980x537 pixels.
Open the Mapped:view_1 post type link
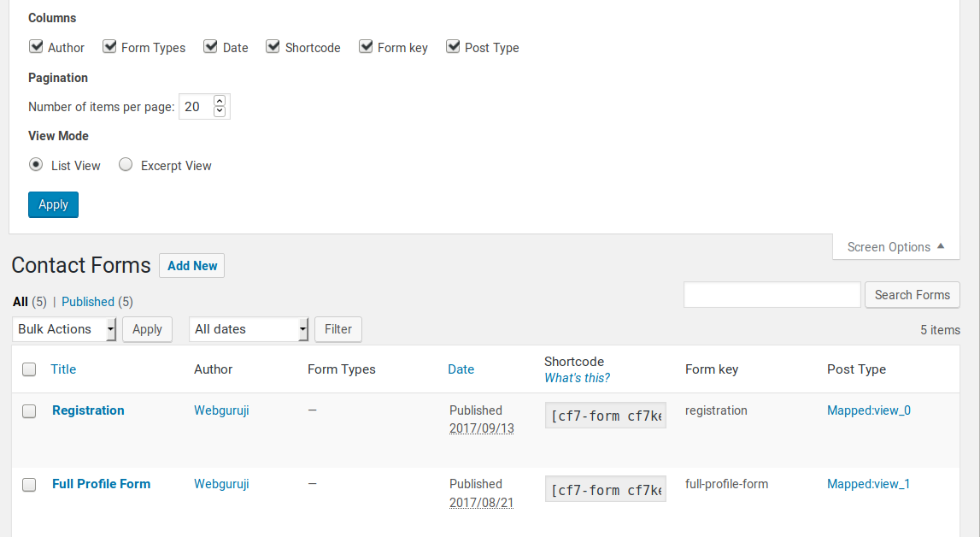(868, 484)
